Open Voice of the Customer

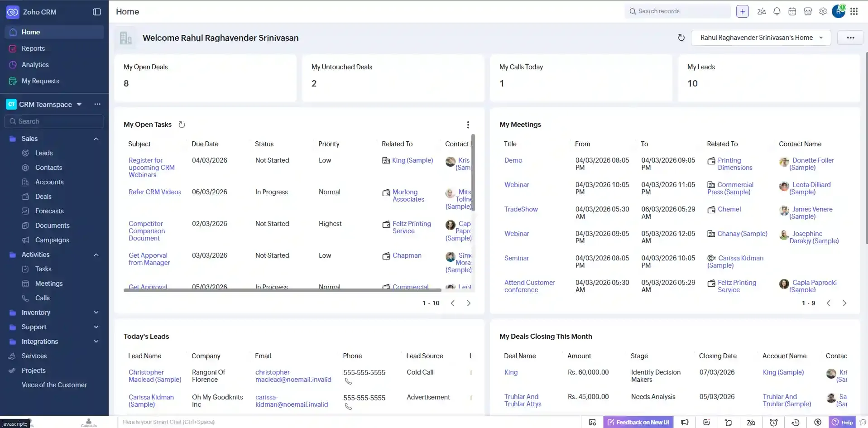[x=54, y=385]
